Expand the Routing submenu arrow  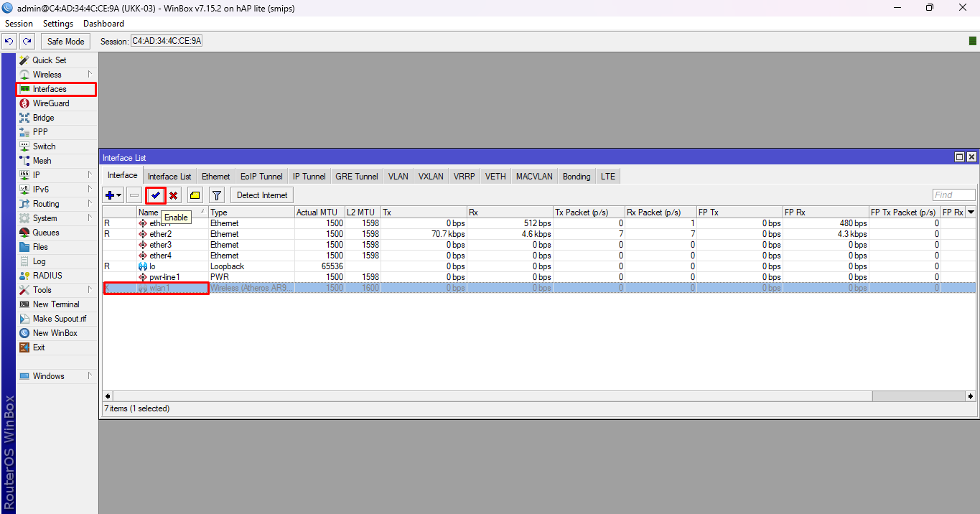[90, 203]
